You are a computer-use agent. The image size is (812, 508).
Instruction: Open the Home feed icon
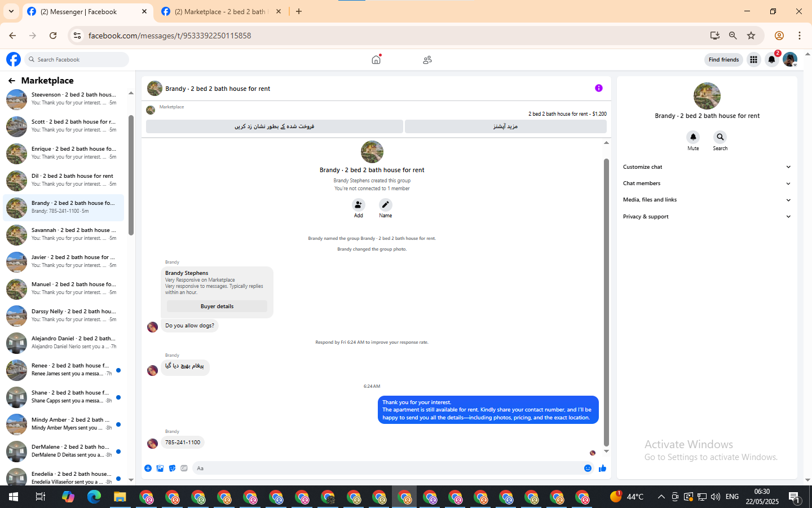coord(376,59)
